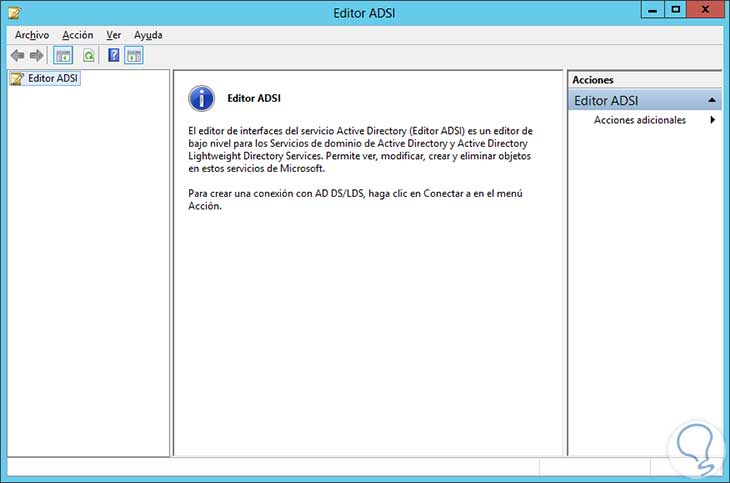This screenshot has height=483, width=730.
Task: Click the ADSI Editor title bar icon
Action: pyautogui.click(x=15, y=13)
